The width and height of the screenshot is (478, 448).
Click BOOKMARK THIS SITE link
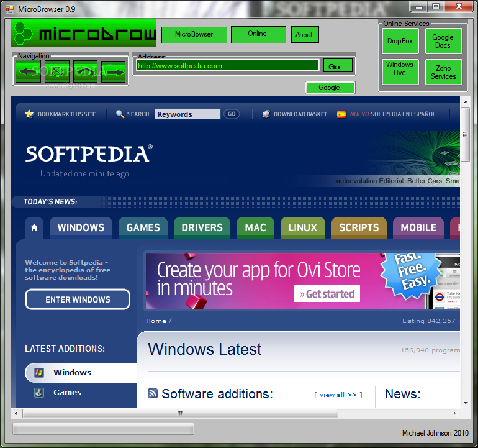coord(67,114)
